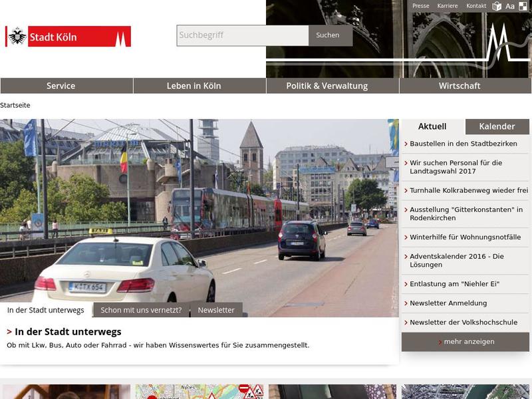This screenshot has height=399, width=532.
Task: Open the easy-language book icon
Action: [497, 6]
